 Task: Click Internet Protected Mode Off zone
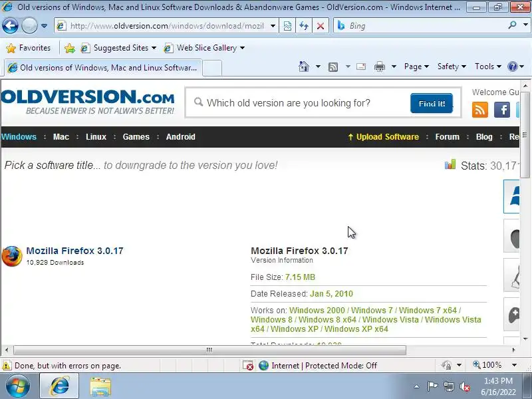tap(318, 365)
